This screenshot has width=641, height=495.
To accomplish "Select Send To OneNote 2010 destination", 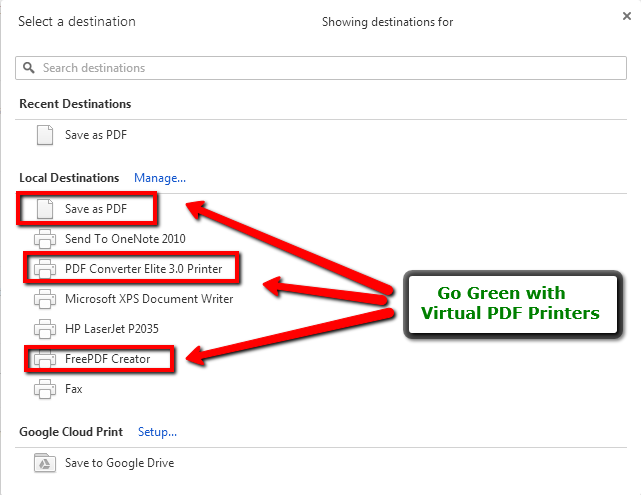I will (125, 239).
